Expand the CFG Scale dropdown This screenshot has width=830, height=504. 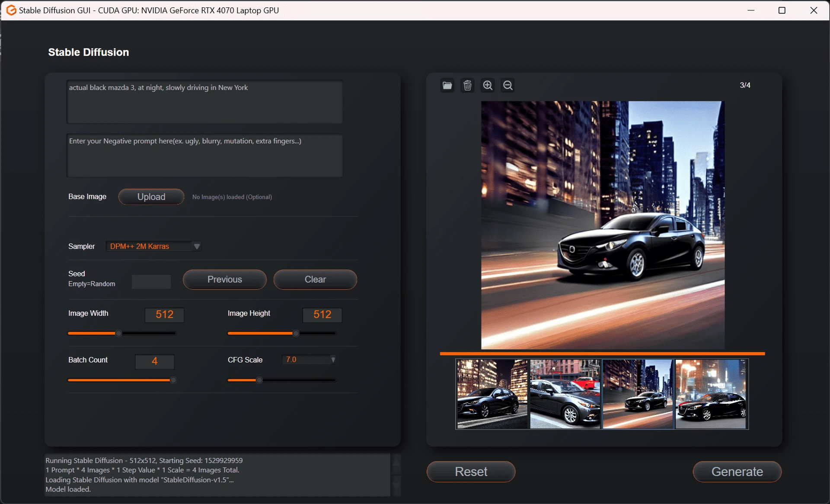coord(309,360)
